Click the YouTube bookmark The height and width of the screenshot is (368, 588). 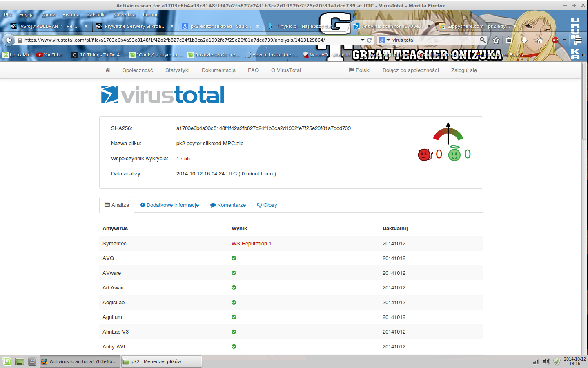(x=49, y=55)
